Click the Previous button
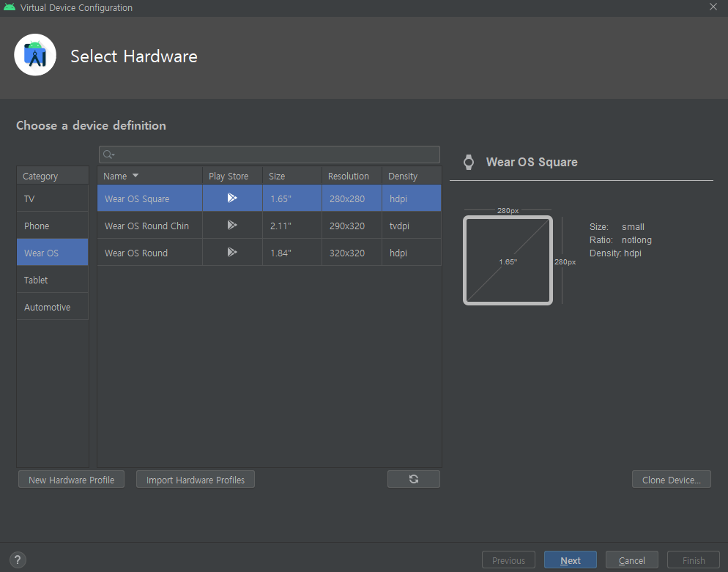 (508, 560)
